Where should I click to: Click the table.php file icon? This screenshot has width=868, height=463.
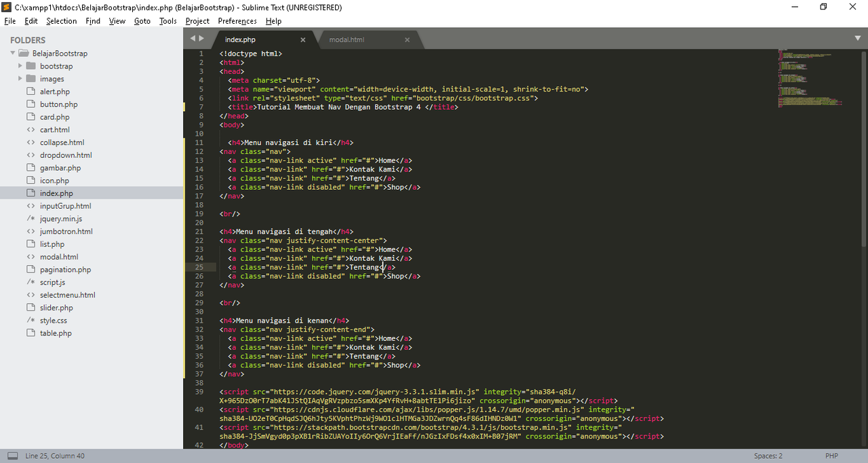coord(31,333)
